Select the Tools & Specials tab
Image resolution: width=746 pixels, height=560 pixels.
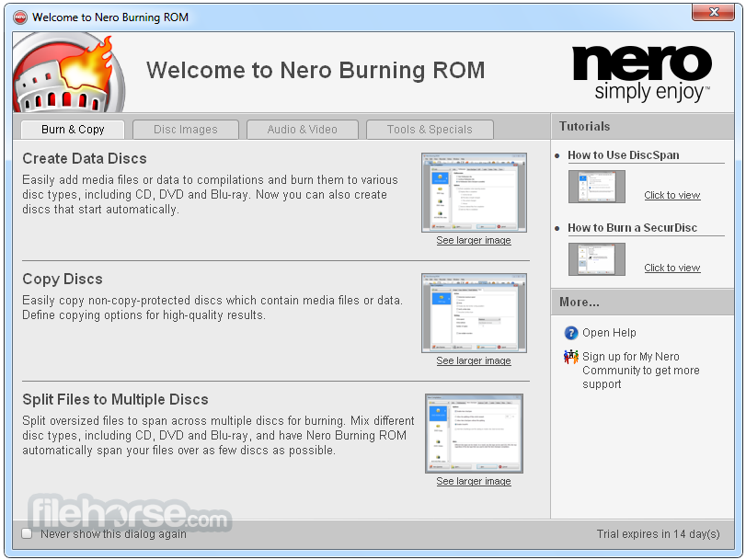429,130
